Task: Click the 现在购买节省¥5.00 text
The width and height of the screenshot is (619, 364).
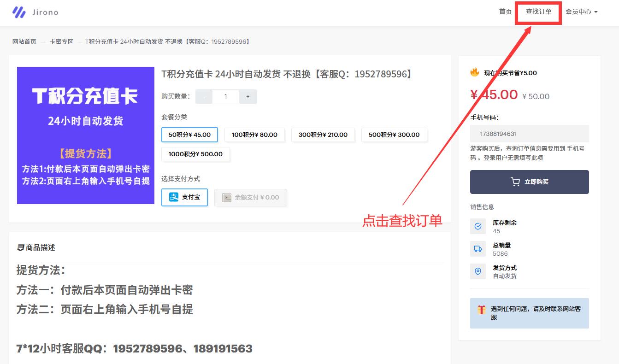Action: coord(510,73)
